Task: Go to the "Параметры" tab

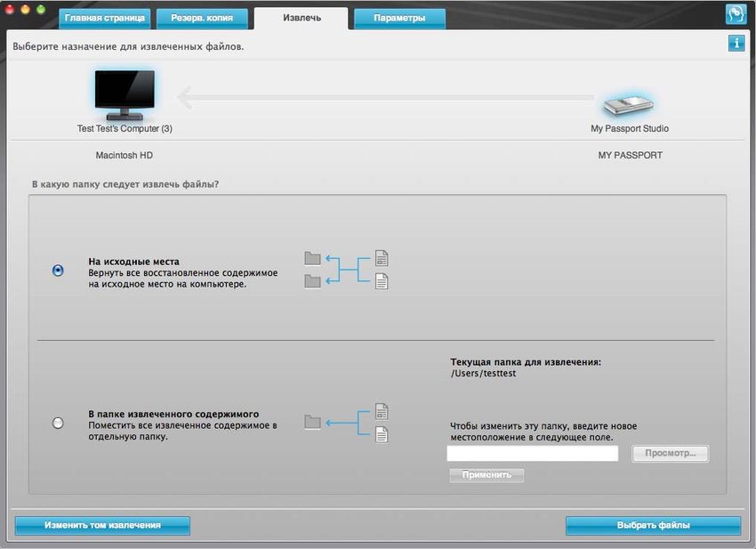Action: [x=398, y=18]
